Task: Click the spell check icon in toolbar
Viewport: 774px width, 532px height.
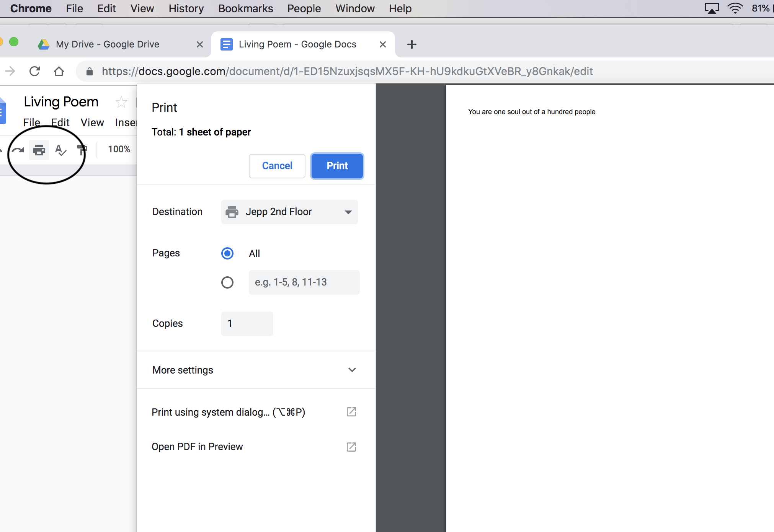Action: [60, 149]
